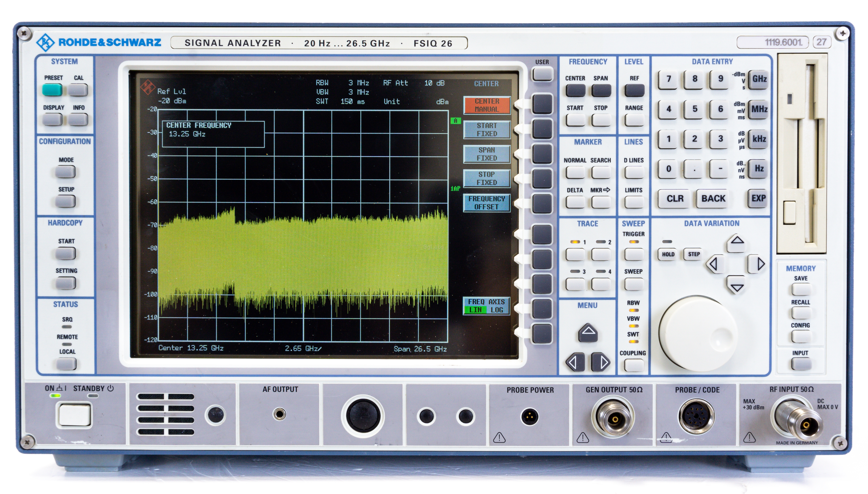Push the MKR arrow key
This screenshot has width=868, height=494.
tap(601, 202)
